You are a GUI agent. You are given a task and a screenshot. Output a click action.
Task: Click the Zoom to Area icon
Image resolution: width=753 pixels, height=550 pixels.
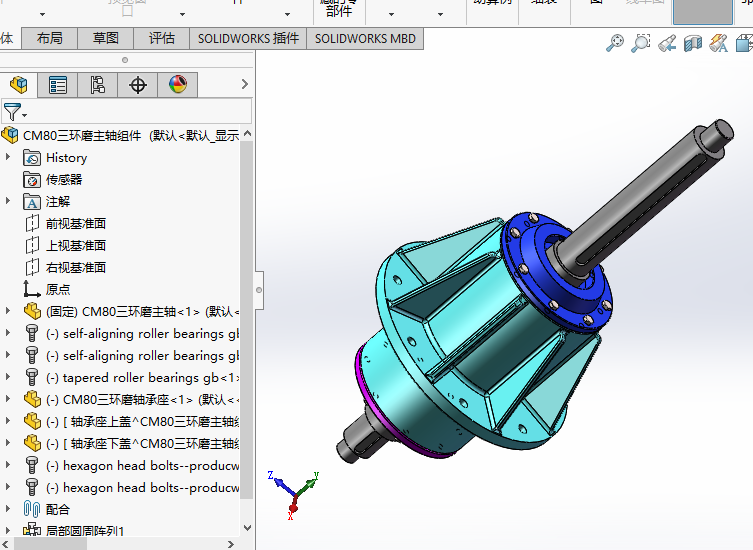pos(641,43)
